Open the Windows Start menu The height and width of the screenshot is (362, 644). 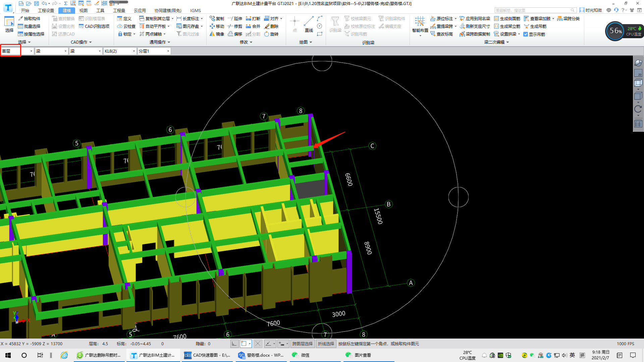(x=8, y=355)
